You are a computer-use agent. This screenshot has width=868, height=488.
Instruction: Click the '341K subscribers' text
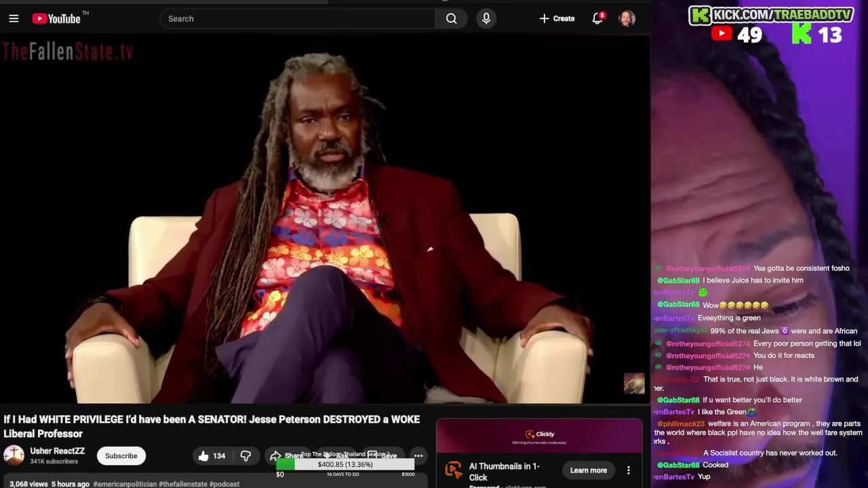coord(54,462)
